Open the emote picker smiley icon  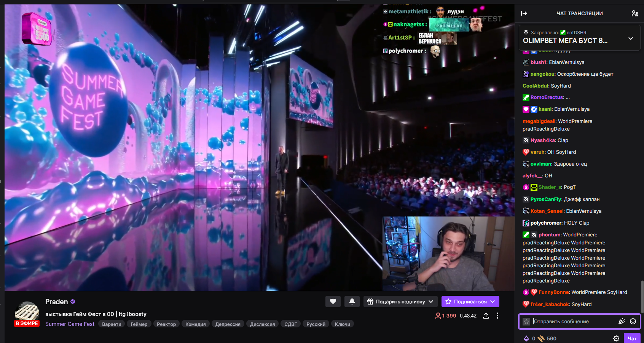633,321
